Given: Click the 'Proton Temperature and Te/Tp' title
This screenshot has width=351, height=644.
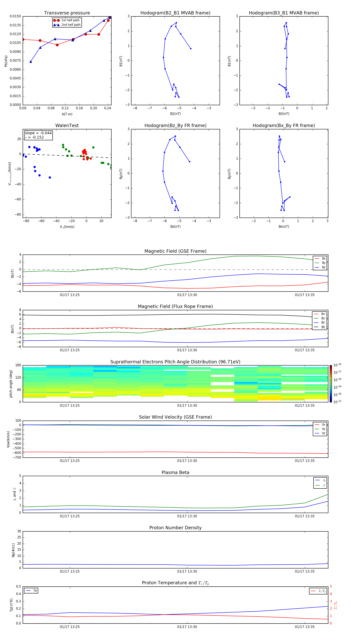Looking at the screenshot, I should 175,583.
